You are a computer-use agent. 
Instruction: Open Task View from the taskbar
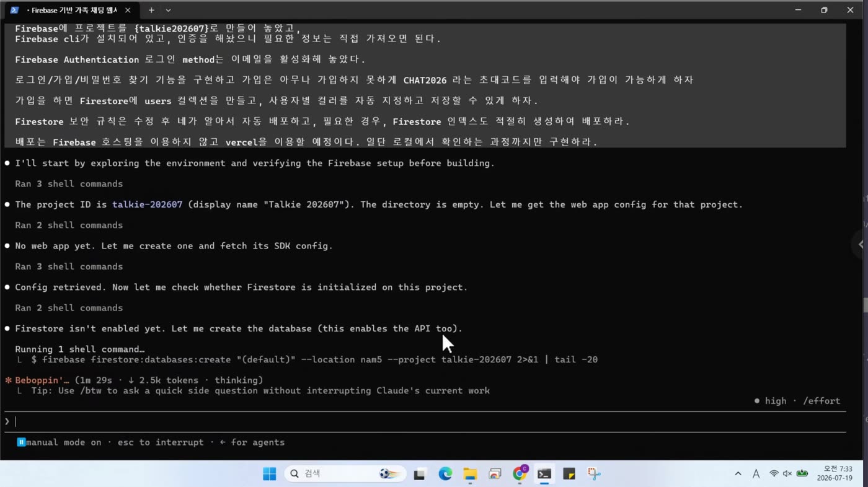tap(420, 474)
